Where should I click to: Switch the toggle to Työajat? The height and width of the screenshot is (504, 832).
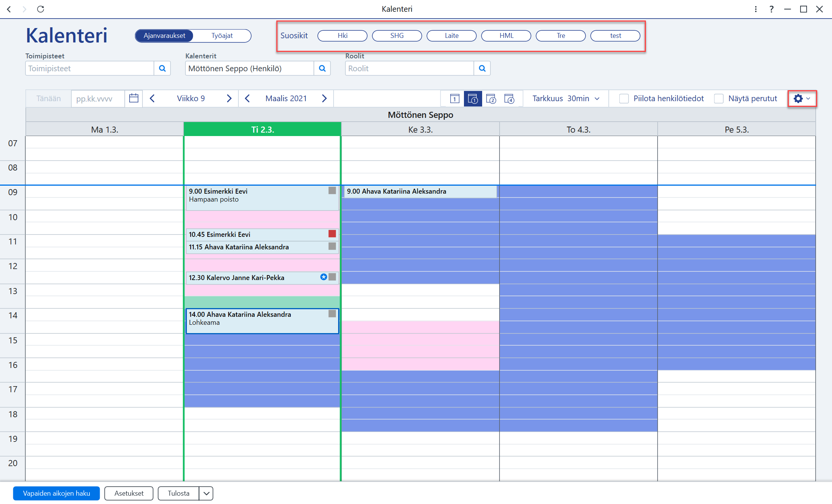[x=222, y=36]
